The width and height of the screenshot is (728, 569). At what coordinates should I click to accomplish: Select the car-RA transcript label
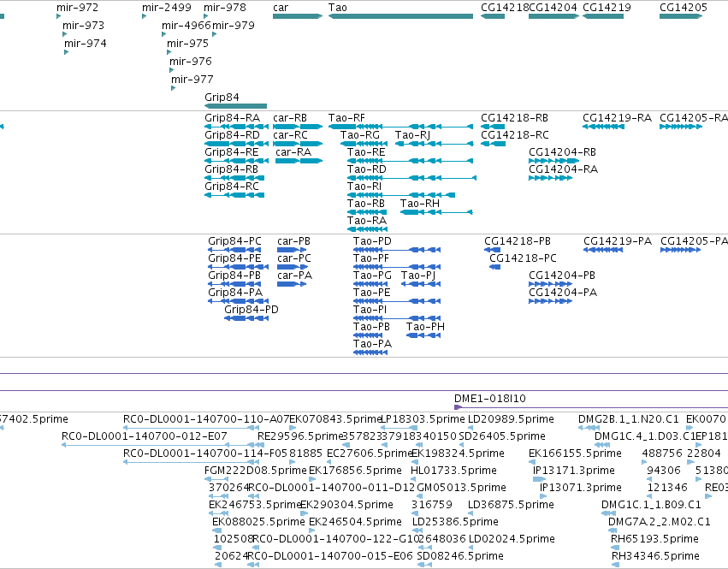tap(293, 152)
